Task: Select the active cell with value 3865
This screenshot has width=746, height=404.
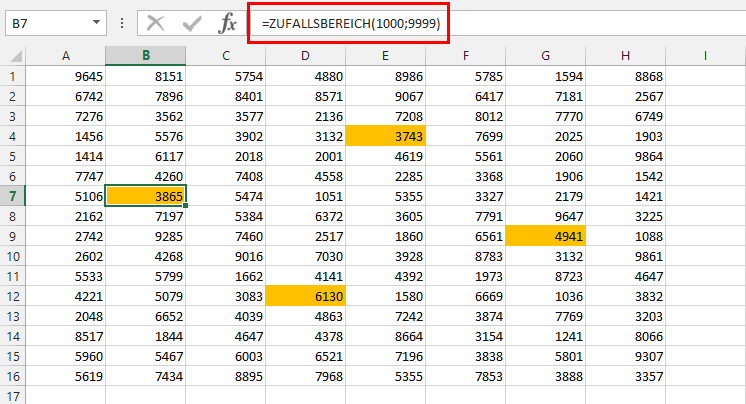Action: (146, 196)
